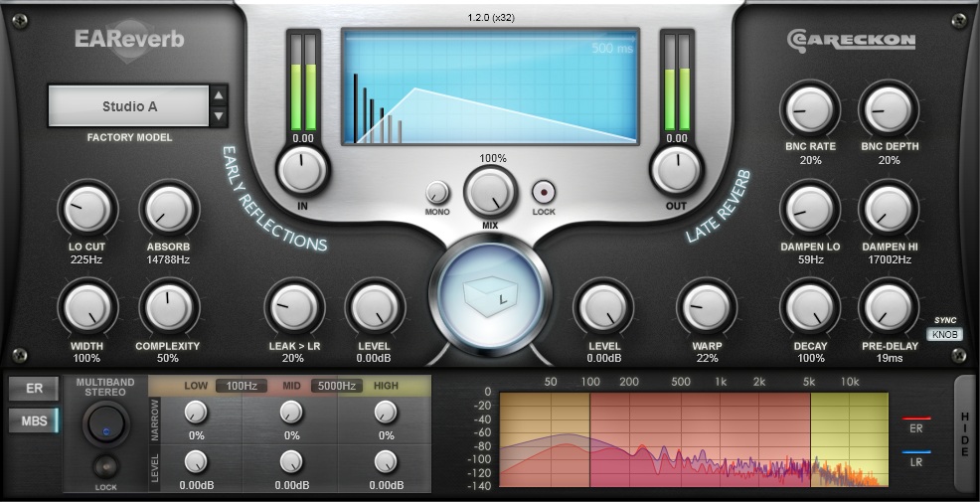Toggle the multiband stereo power switch
The width and height of the screenshot is (980, 502).
105,424
